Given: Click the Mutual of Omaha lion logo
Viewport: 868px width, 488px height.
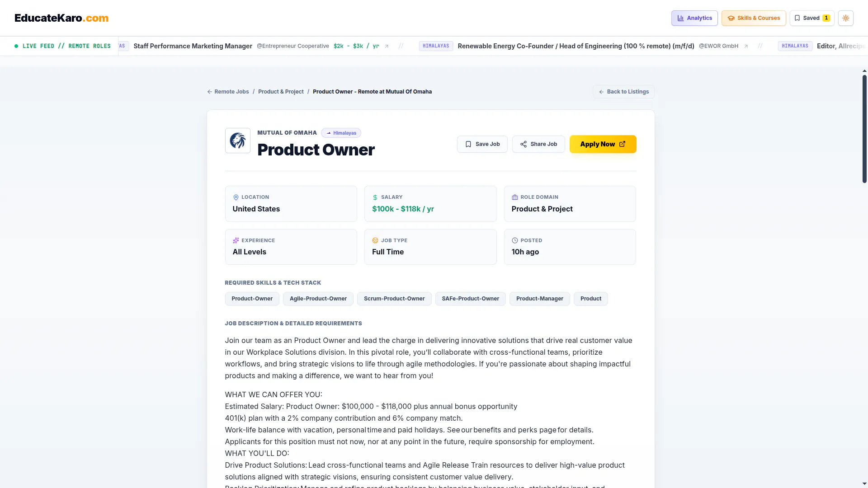Looking at the screenshot, I should tap(238, 141).
